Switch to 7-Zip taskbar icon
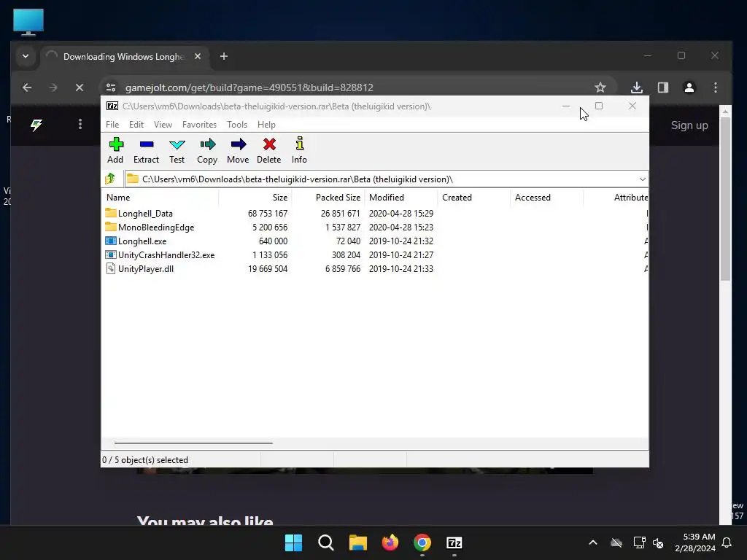 (454, 542)
